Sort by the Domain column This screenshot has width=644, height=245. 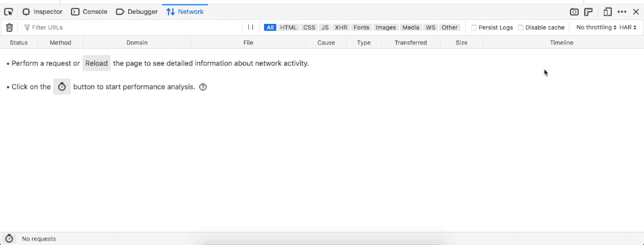coord(136,43)
